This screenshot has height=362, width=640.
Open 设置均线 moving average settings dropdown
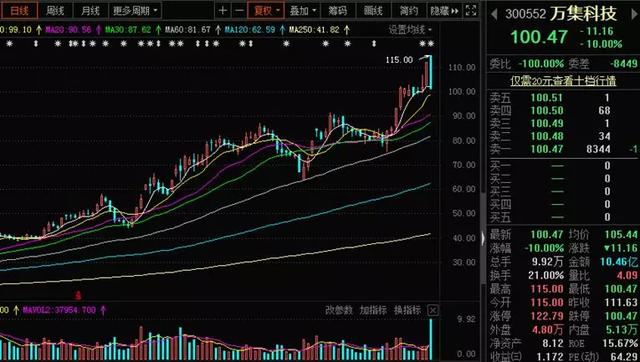pos(410,29)
